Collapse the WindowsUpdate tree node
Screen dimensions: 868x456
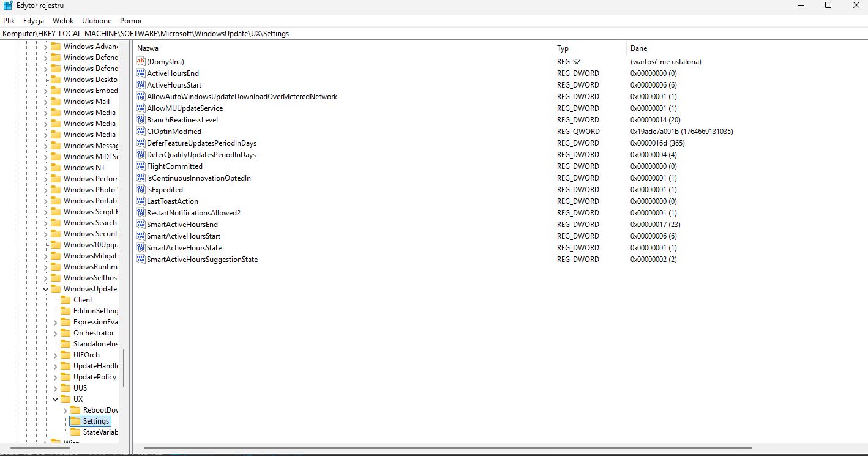click(x=45, y=289)
